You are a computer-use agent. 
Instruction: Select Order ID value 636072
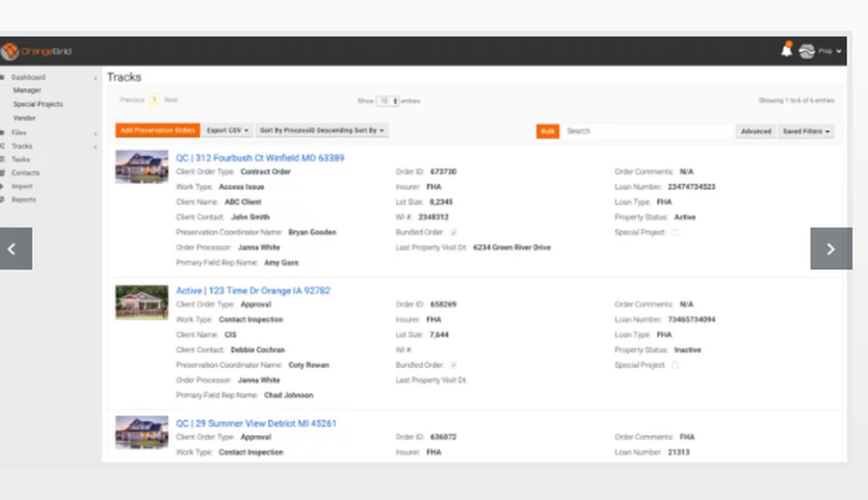(444, 437)
